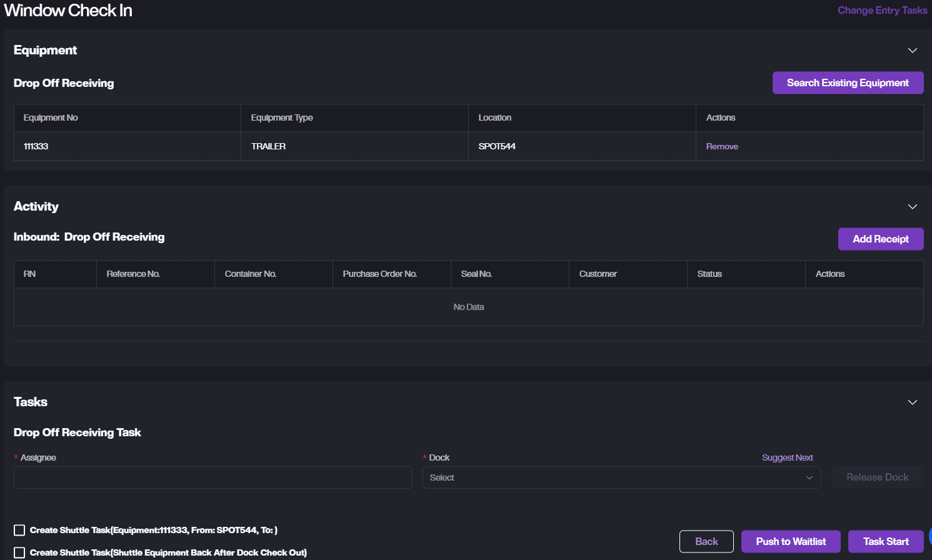Viewport: 932px width, 560px height.
Task: Click the Suggest Next dock link
Action: (x=787, y=457)
